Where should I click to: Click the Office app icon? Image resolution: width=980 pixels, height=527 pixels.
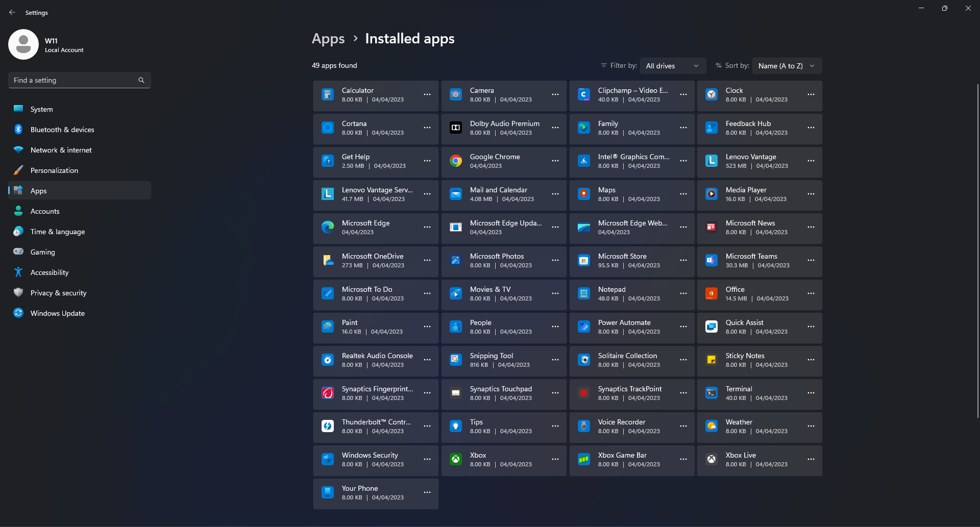[x=712, y=293]
